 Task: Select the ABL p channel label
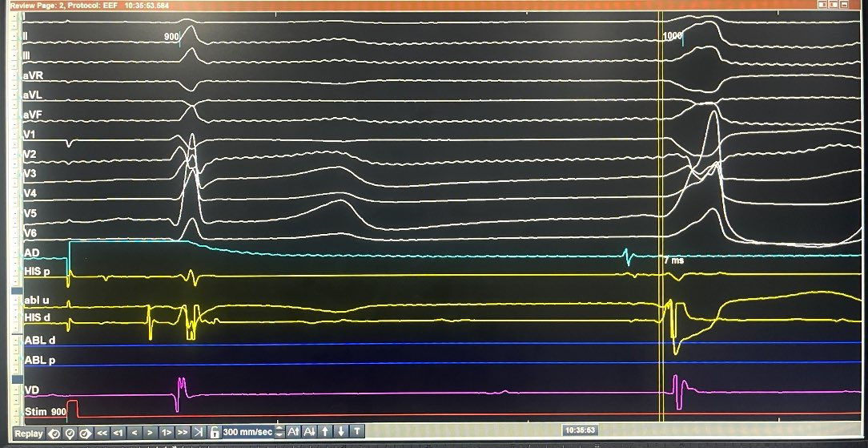39,360
